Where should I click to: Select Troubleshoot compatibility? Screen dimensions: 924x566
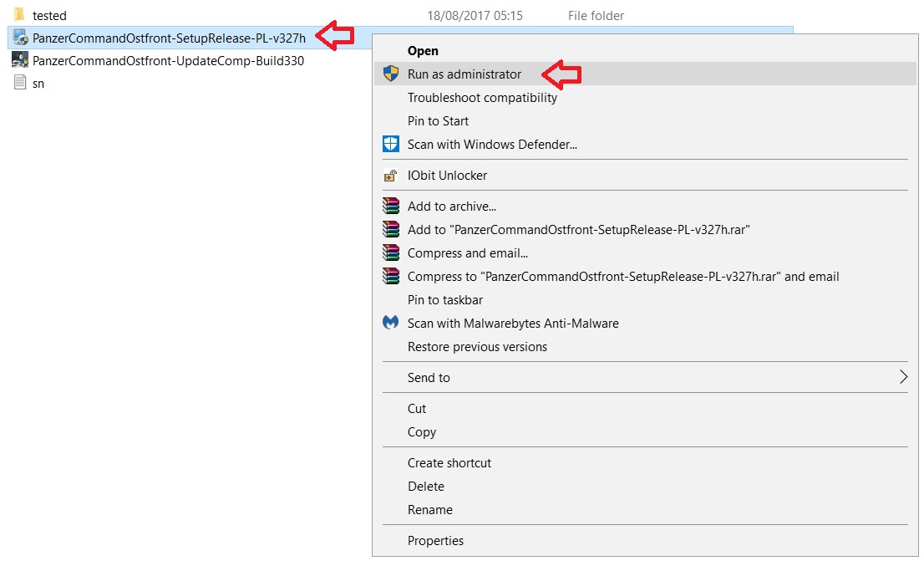pos(482,98)
